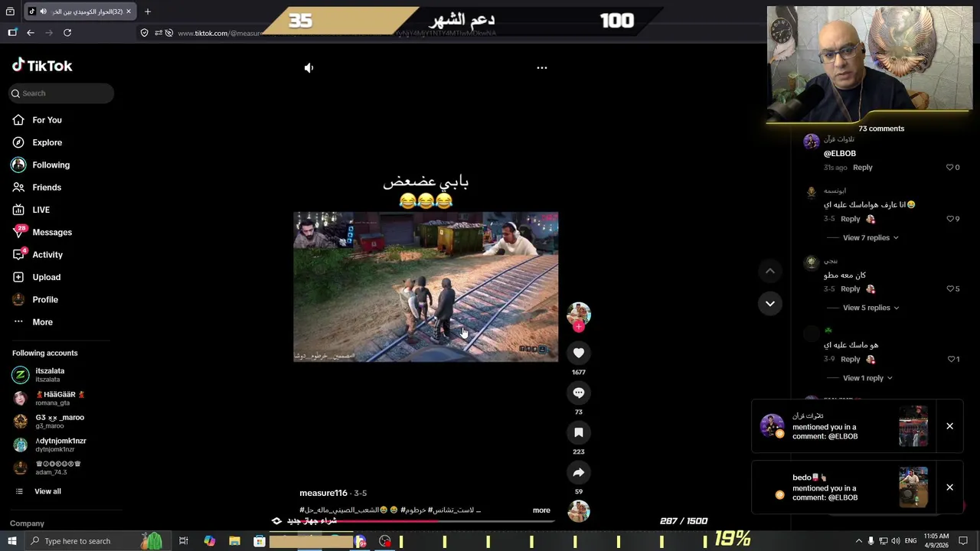Follow the creator via the red plus badge
Screen dimensions: 980x551
click(579, 327)
